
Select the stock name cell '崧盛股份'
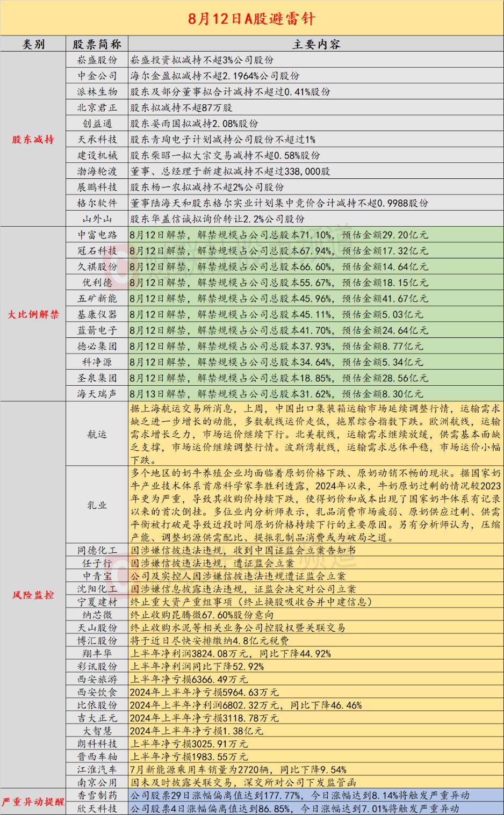[97, 60]
